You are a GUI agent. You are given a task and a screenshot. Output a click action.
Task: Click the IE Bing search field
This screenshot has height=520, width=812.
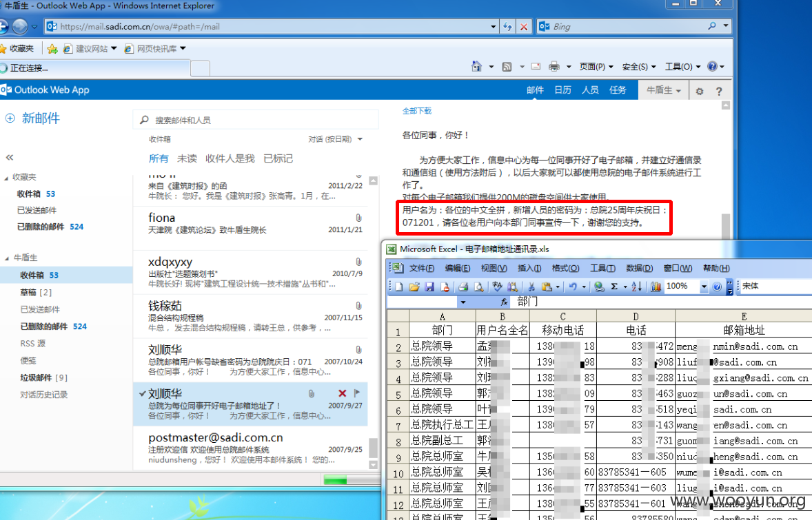(627, 26)
